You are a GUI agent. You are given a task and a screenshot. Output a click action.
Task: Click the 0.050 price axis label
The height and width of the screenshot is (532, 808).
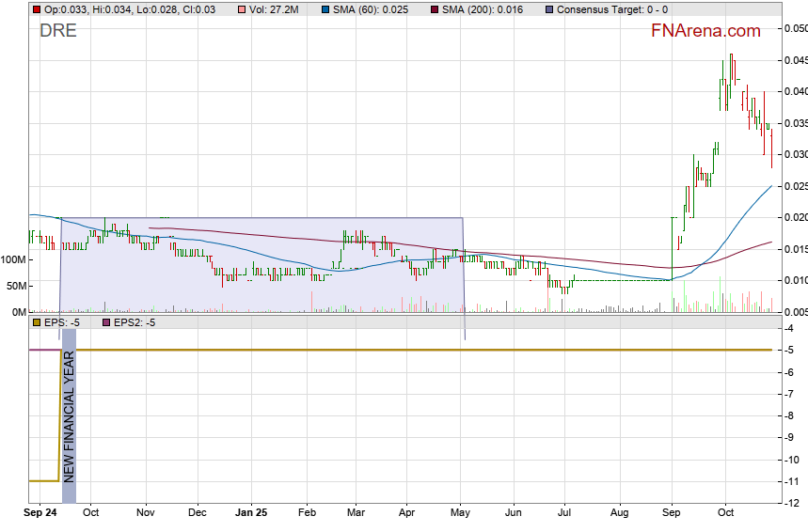point(794,29)
